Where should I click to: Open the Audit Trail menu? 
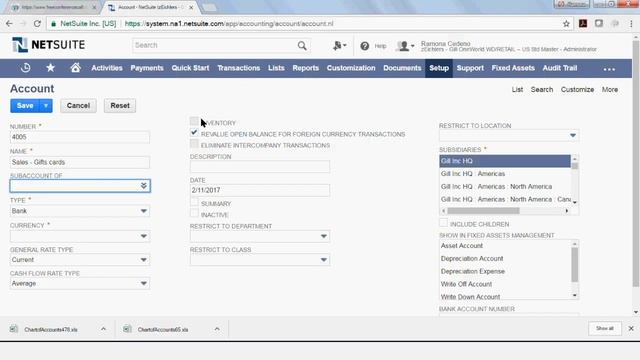560,68
